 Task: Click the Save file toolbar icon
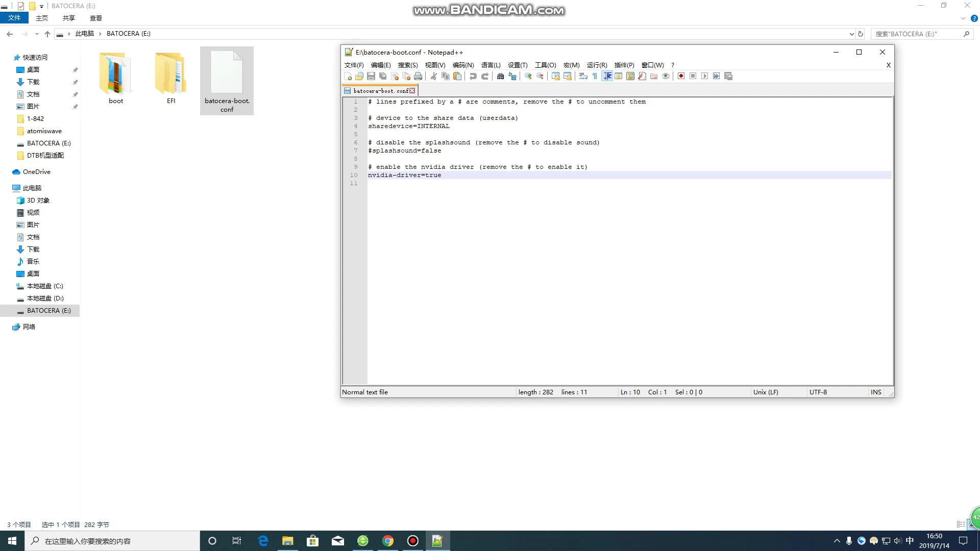[x=371, y=76]
